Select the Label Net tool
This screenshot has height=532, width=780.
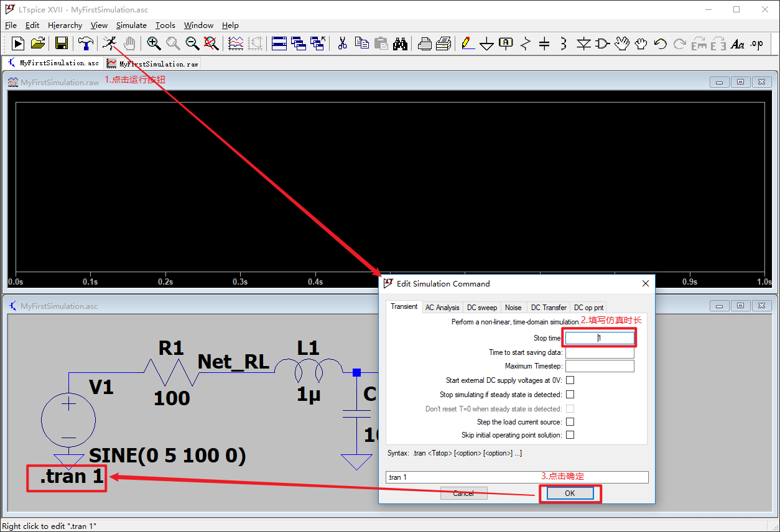click(x=506, y=44)
